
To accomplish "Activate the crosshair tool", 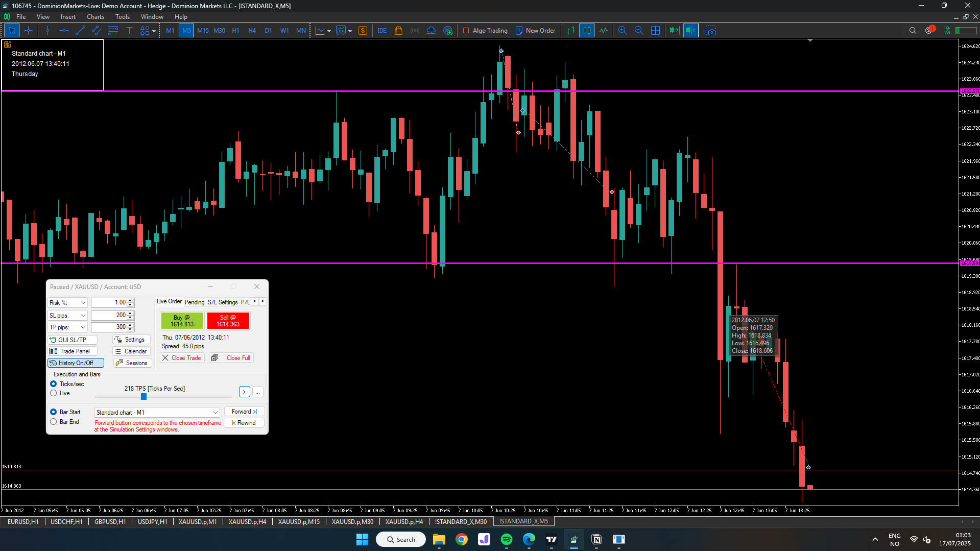I will click(28, 31).
